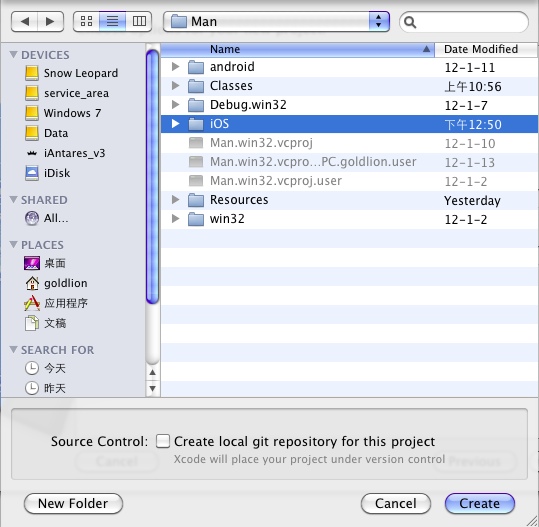Collapse the DEVICES section
Viewport: 539px width, 527px height.
coord(13,55)
